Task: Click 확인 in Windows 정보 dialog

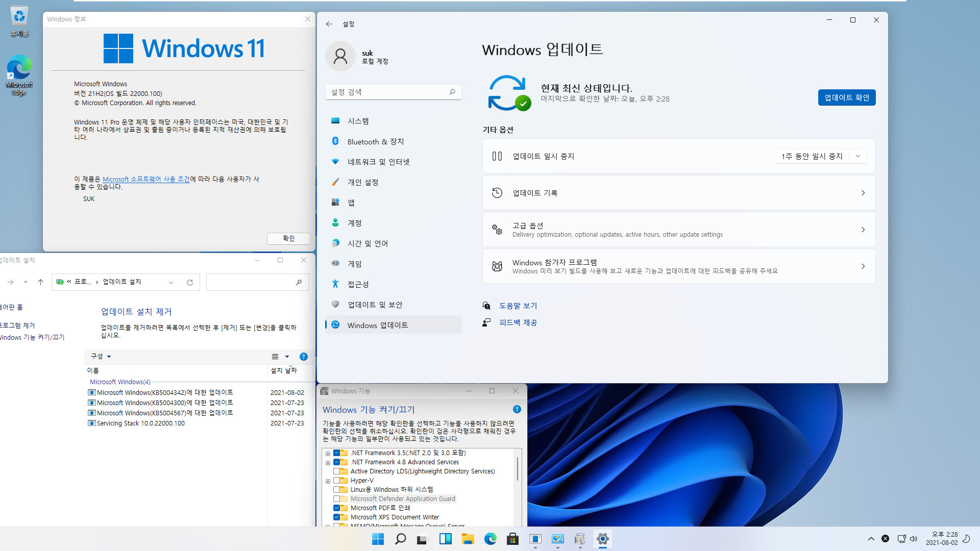Action: coord(289,238)
